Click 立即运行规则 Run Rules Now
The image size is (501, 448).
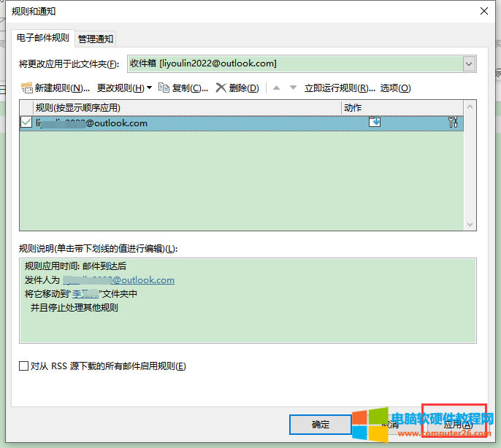334,88
